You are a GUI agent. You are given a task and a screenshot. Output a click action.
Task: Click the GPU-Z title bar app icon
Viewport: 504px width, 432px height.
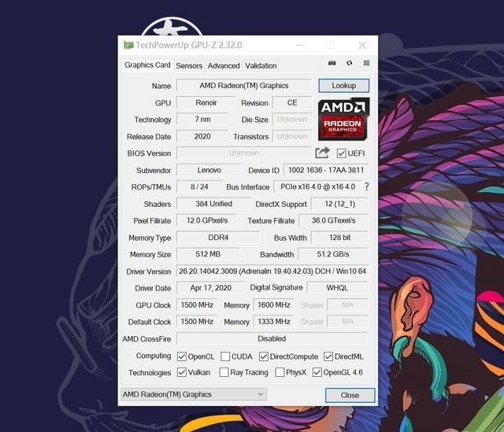coord(128,46)
